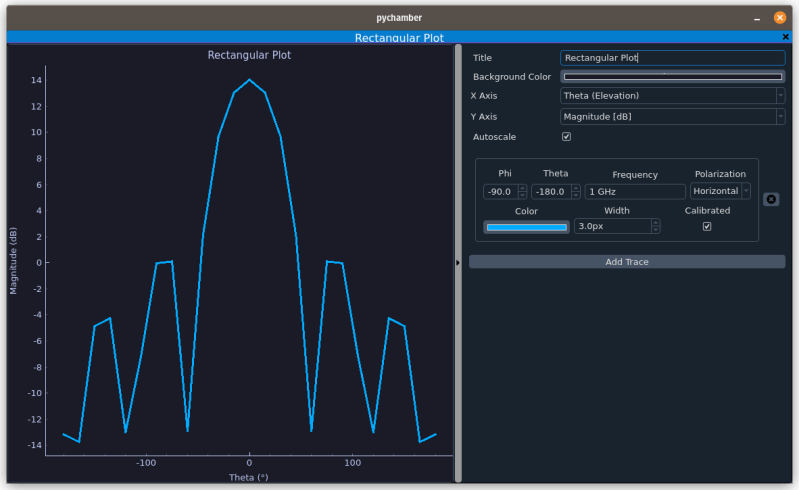Screen dimensions: 799x490
Task: Increase the Phi value with up arrow
Action: (x=522, y=188)
